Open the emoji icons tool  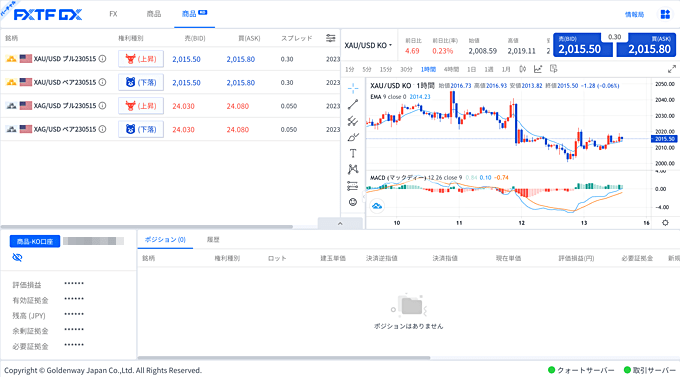coord(353,202)
